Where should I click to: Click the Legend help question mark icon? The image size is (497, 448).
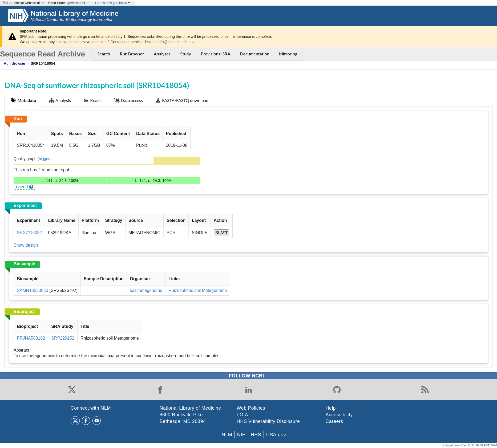pyautogui.click(x=31, y=187)
